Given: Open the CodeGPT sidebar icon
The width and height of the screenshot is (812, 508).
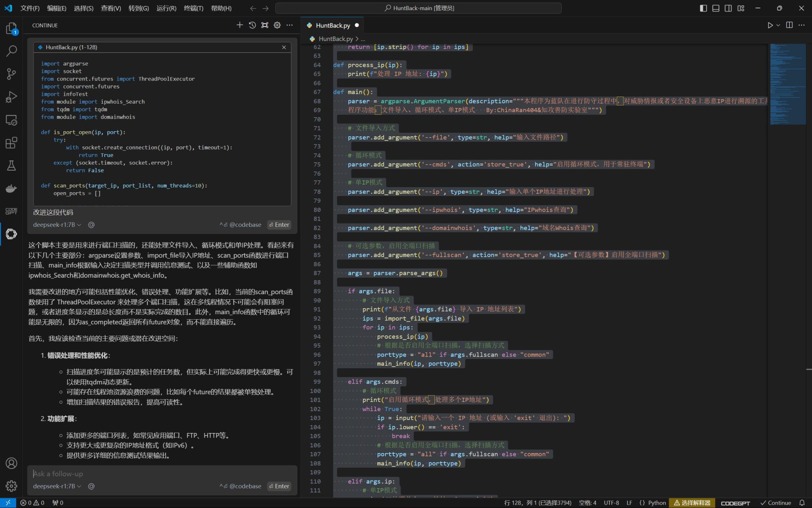Looking at the screenshot, I should tap(11, 211).
